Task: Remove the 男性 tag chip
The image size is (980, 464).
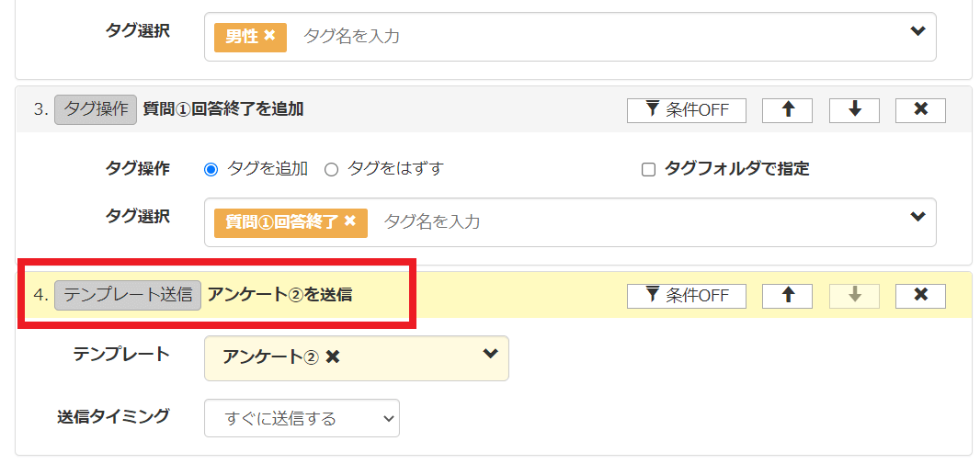Action: pos(269,36)
